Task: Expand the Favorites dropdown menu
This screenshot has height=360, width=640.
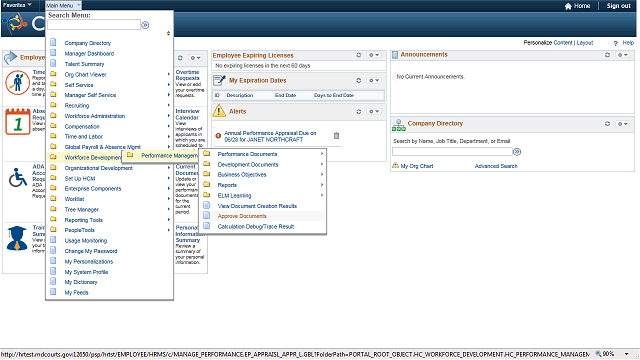Action: 17,5
